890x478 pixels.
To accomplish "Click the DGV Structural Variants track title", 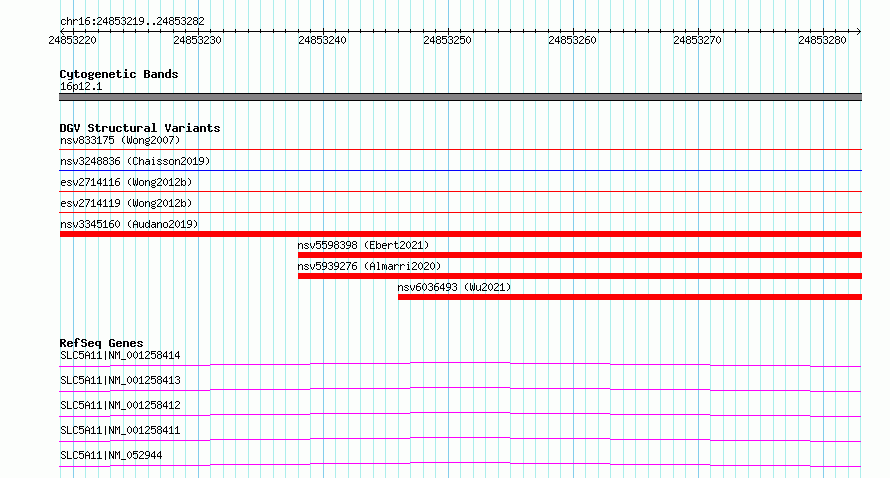I will tap(140, 128).
